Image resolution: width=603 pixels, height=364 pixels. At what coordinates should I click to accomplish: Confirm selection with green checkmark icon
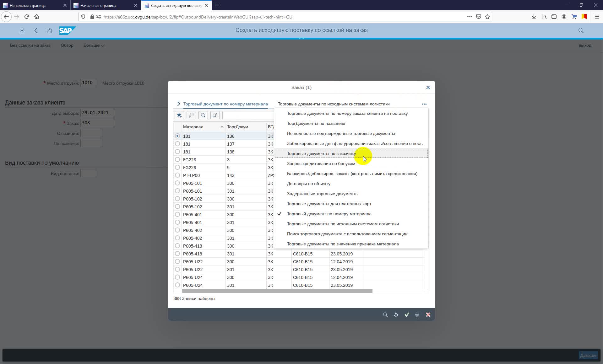click(407, 315)
